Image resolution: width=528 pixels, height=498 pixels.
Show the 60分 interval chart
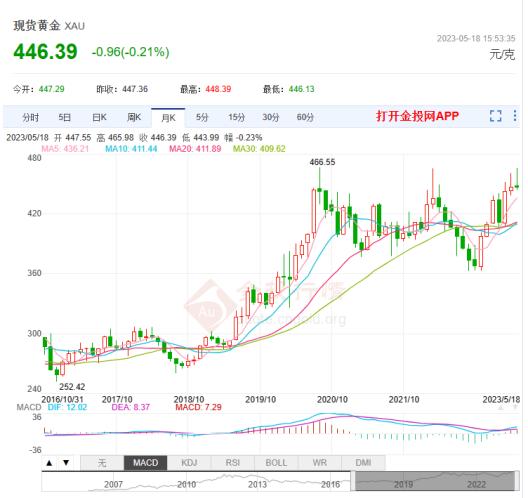(305, 117)
